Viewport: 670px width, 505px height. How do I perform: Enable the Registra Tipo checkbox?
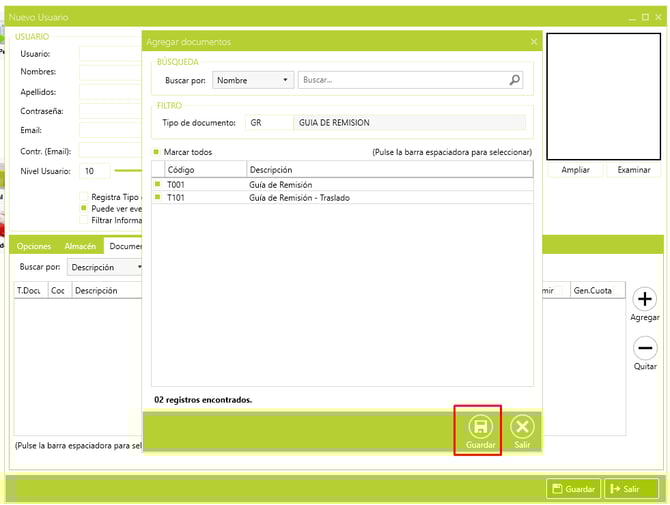(x=84, y=197)
